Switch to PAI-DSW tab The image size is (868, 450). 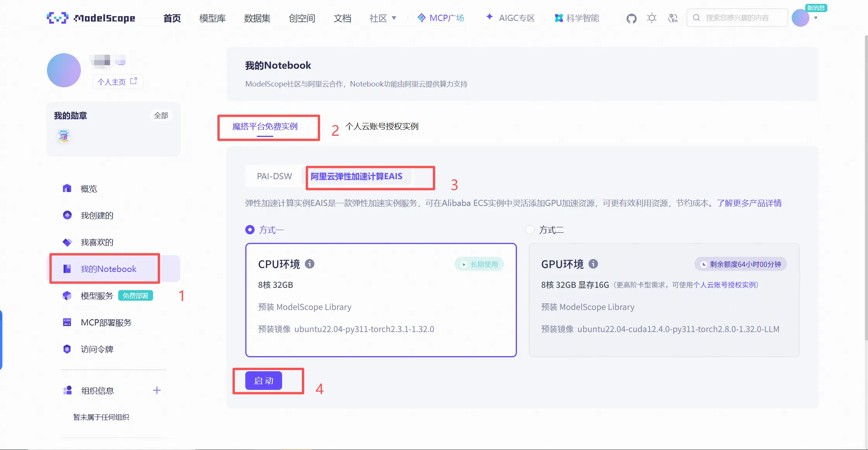[274, 176]
